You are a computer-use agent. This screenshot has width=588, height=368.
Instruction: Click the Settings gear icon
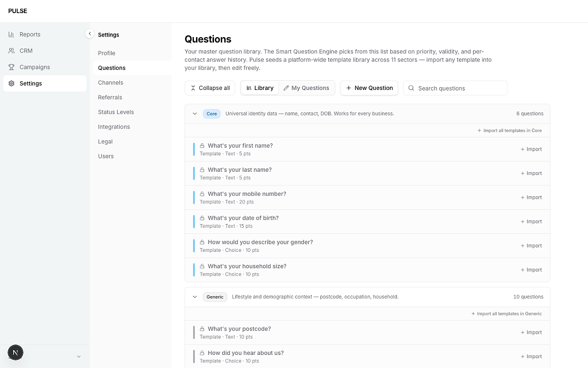click(11, 83)
